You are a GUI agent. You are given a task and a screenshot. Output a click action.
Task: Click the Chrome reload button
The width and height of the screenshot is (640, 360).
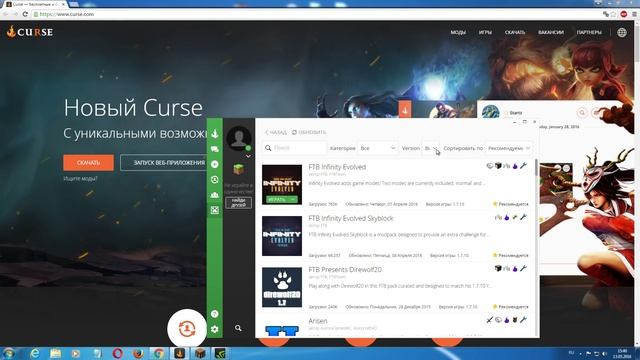[x=25, y=14]
